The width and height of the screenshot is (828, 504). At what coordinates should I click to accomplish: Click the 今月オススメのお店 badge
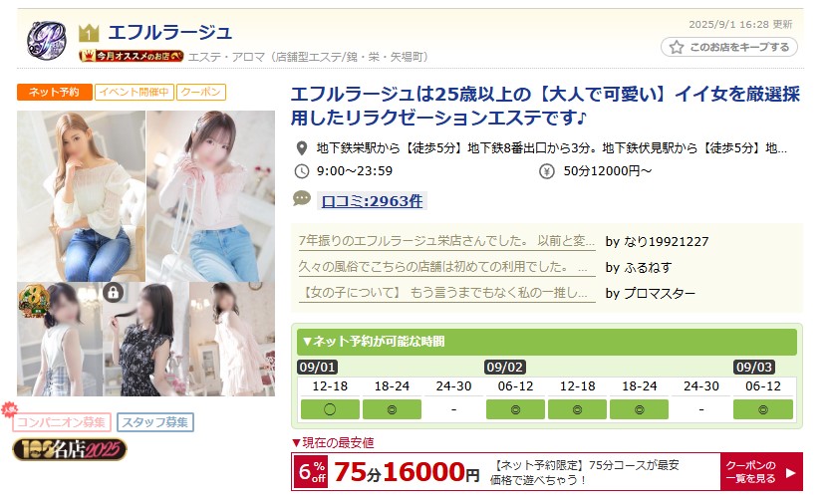[x=131, y=56]
